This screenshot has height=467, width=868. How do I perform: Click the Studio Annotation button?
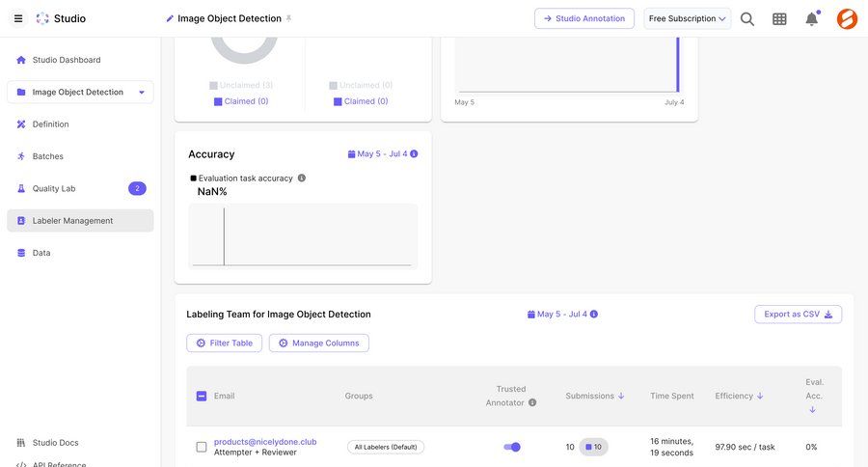[584, 18]
